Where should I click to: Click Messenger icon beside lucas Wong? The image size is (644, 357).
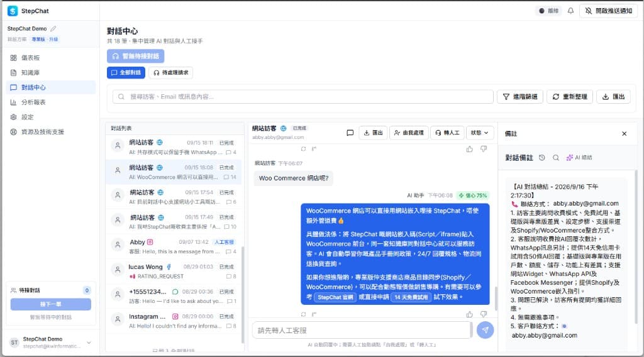click(x=169, y=266)
